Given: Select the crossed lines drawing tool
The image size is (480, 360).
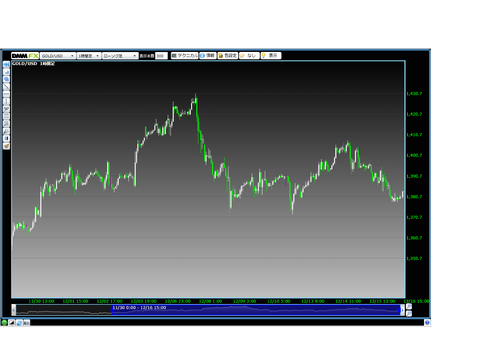Looking at the screenshot, I should click(x=6, y=124).
